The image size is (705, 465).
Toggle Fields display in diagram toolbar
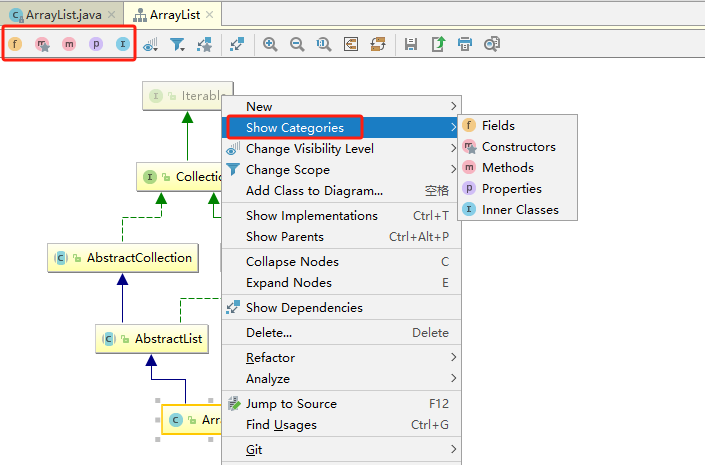pos(15,44)
